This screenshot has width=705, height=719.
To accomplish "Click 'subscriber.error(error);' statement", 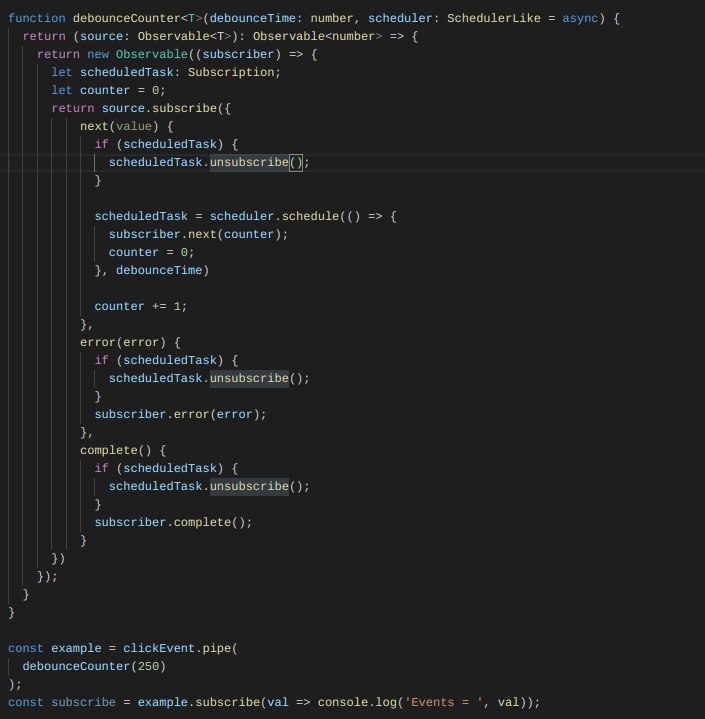I will [x=180, y=414].
